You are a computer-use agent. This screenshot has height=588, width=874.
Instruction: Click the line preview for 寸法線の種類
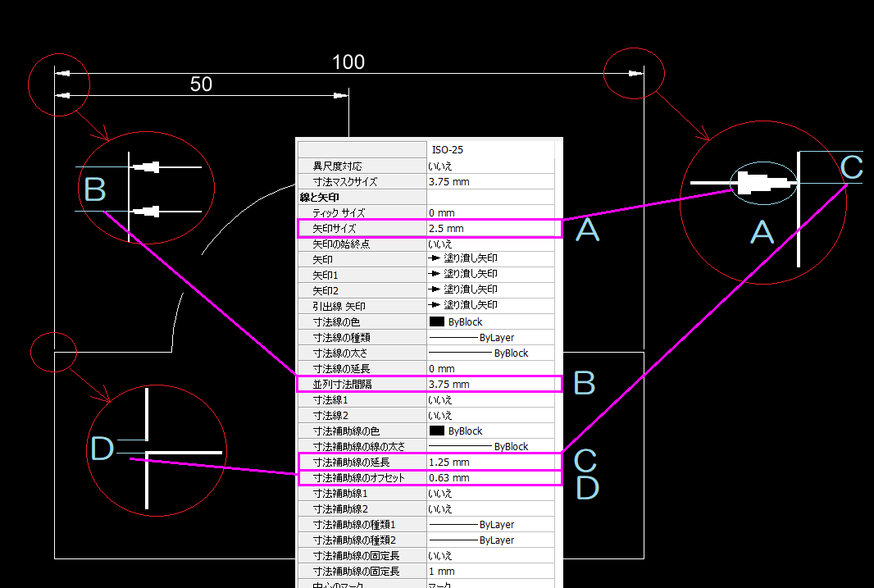453,337
